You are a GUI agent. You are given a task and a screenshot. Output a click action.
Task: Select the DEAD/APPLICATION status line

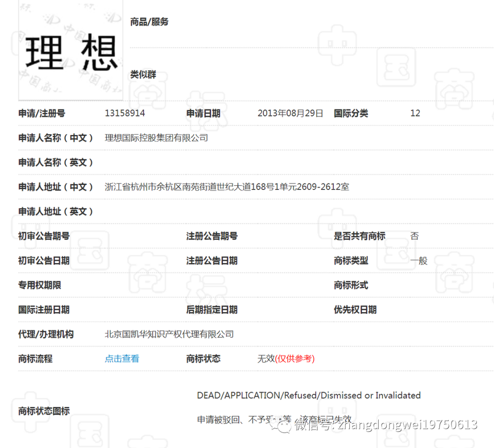(x=309, y=395)
